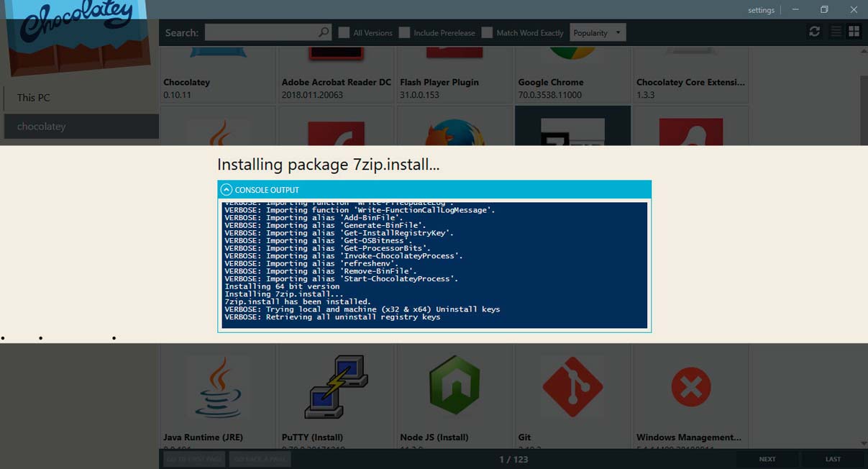Screen dimensions: 868x469
Task: Click Adobe Reader version 2018.011.20063
Action: pos(312,95)
